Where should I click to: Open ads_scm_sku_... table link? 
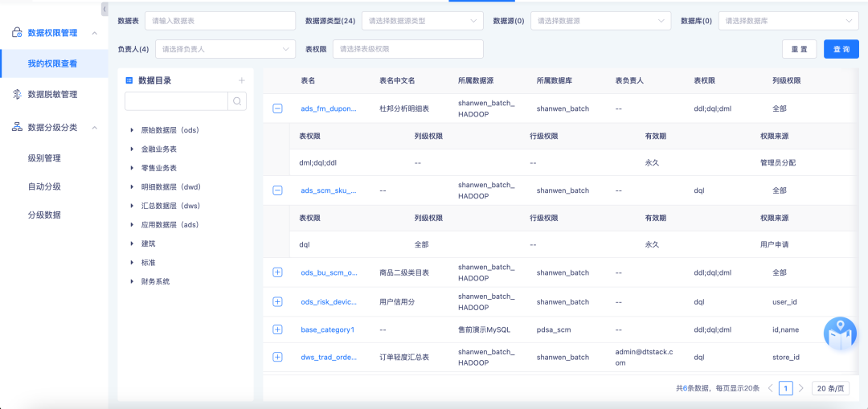328,190
